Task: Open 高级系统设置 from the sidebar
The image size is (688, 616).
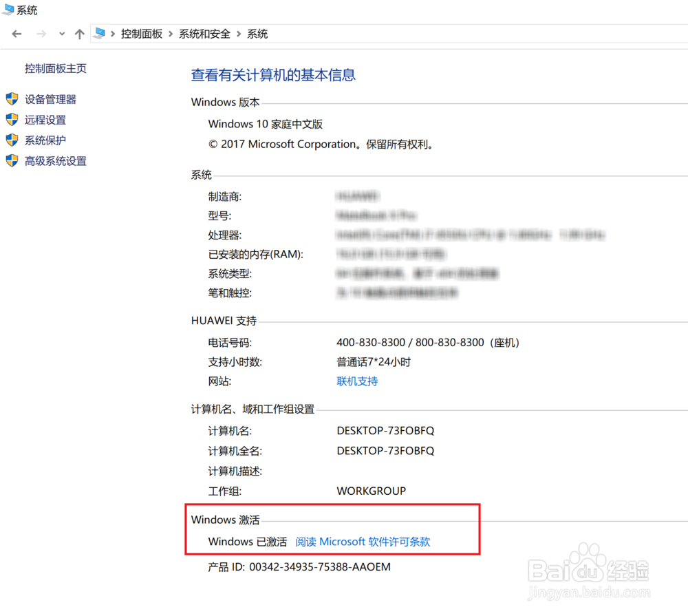Action: coord(56,160)
